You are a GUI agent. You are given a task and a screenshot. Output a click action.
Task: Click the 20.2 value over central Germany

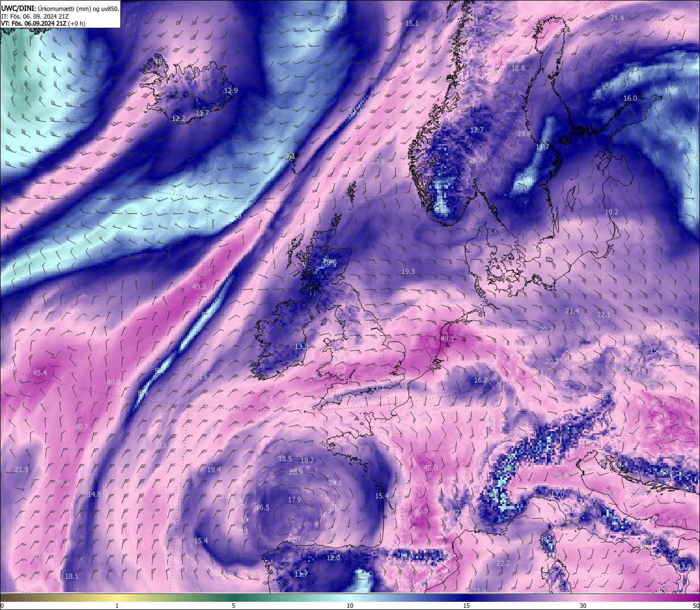pos(552,361)
